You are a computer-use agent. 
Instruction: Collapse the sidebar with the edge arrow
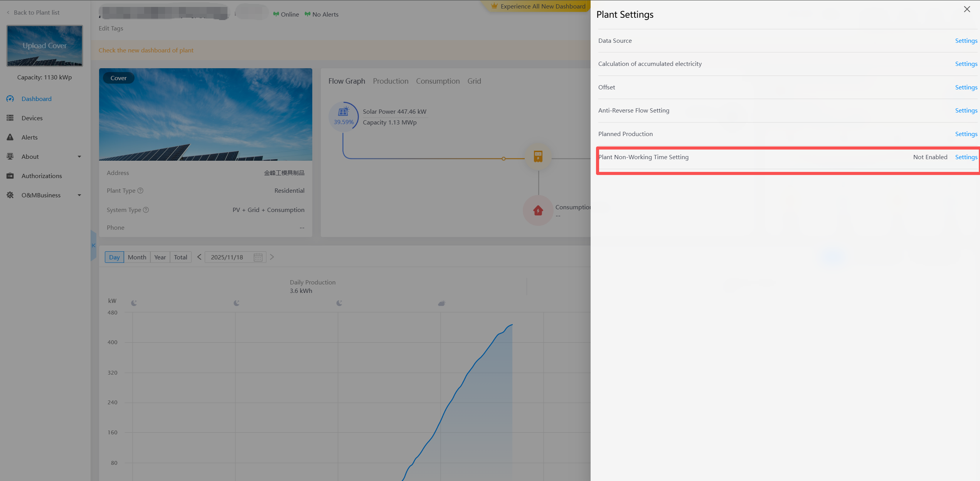93,246
